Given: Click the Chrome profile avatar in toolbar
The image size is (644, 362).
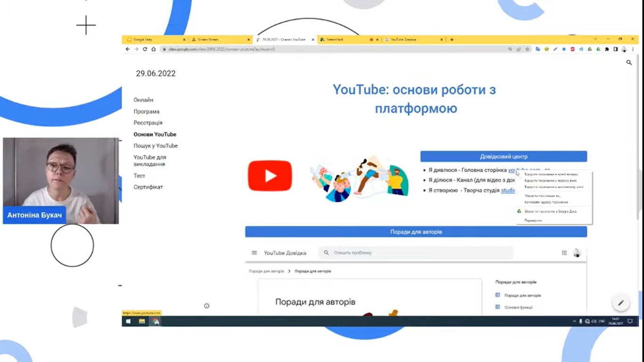Looking at the screenshot, I should [x=624, y=49].
